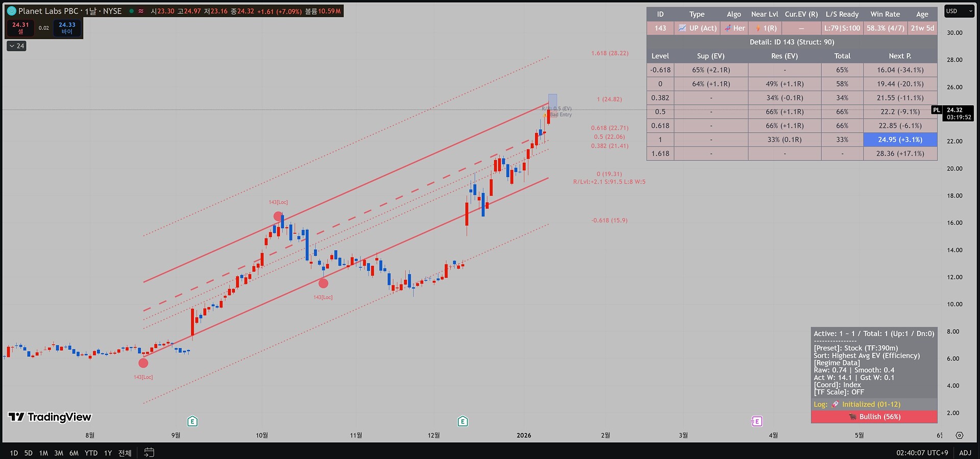
Task: Select the 6M date range
Action: click(74, 453)
